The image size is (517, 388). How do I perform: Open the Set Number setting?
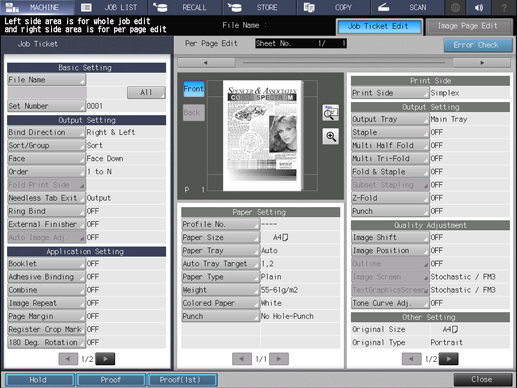46,106
